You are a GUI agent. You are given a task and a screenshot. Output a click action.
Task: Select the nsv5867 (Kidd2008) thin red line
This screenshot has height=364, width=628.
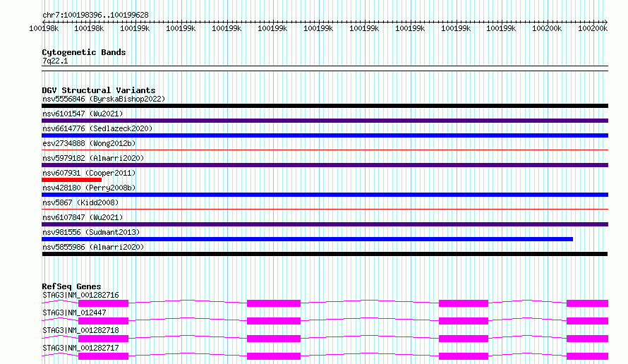tap(325, 209)
